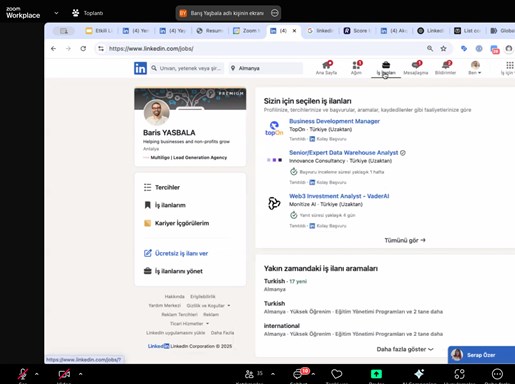Click Serap Özer messaging bar

click(481, 355)
